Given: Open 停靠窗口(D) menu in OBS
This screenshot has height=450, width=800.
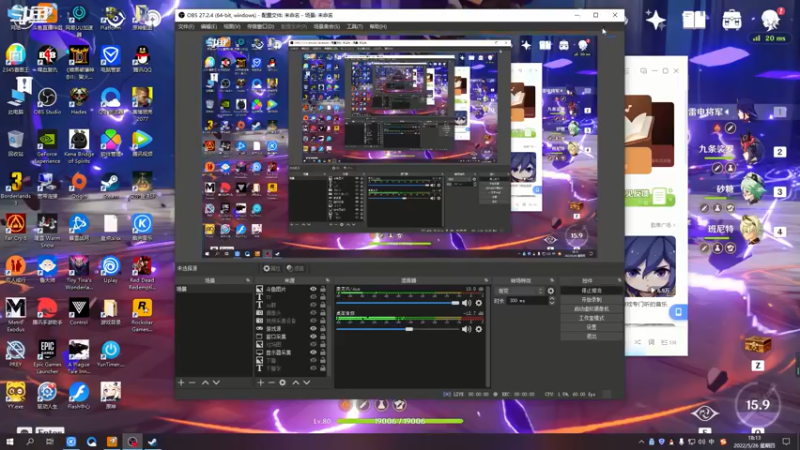Looking at the screenshot, I should click(x=260, y=27).
